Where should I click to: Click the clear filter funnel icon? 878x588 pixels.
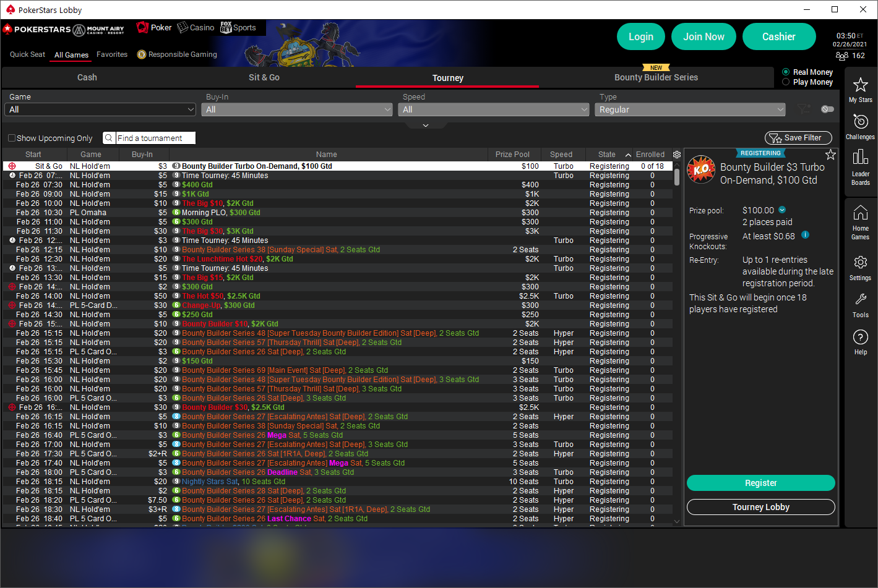[804, 109]
